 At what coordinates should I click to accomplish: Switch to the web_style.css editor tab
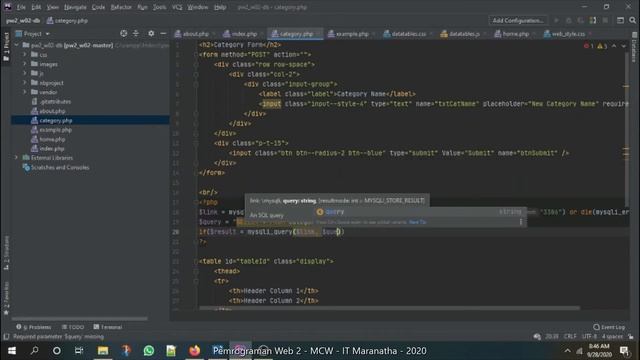click(x=567, y=34)
